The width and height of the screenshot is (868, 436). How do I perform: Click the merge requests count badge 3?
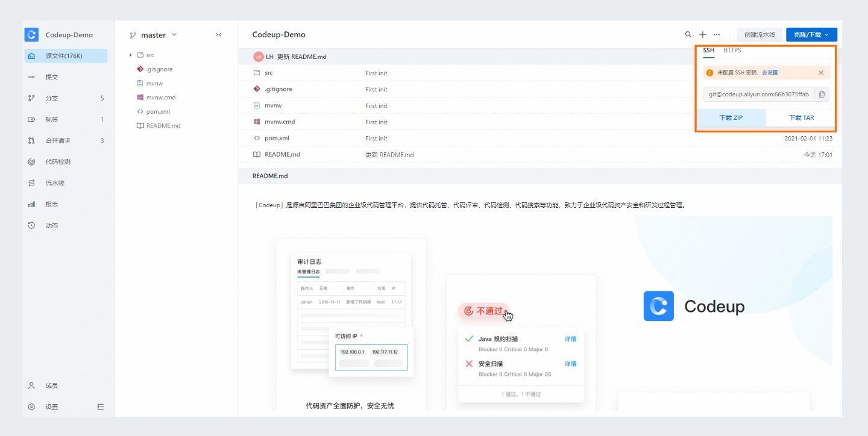point(102,140)
